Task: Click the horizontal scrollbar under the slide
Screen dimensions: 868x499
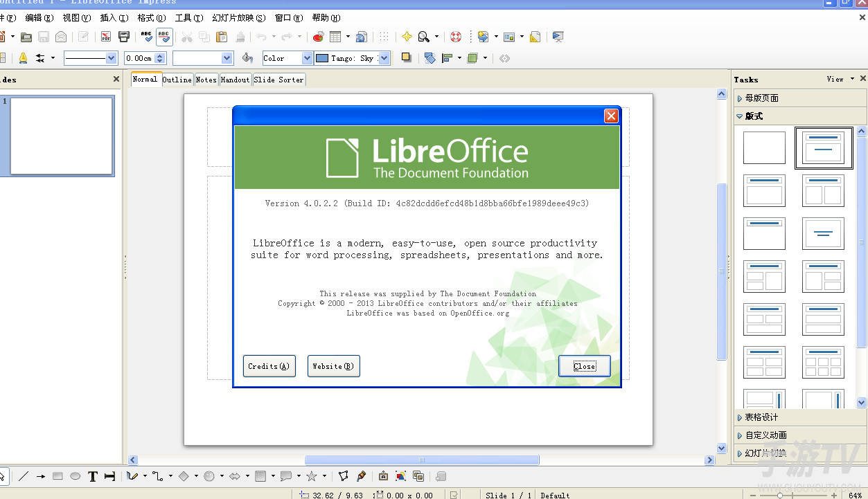Action: click(x=421, y=460)
